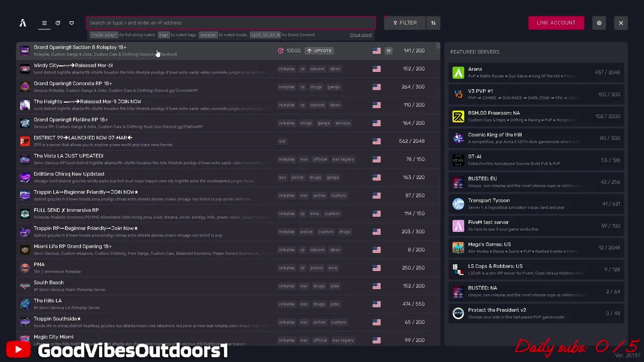Select the qbcore tag on Windy City row
The image size is (644, 362).
[x=317, y=68]
